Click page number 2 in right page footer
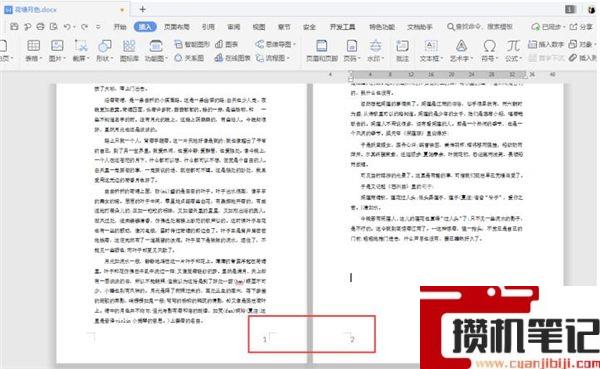 pyautogui.click(x=352, y=340)
